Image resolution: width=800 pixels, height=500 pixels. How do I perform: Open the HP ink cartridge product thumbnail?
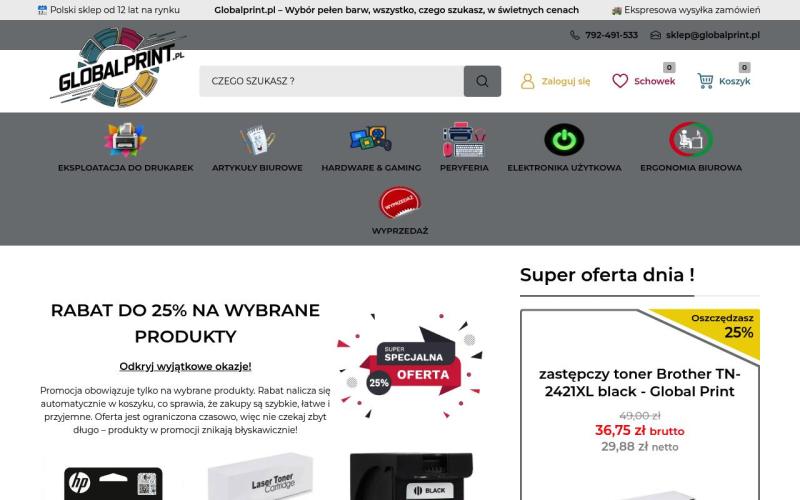point(113,481)
